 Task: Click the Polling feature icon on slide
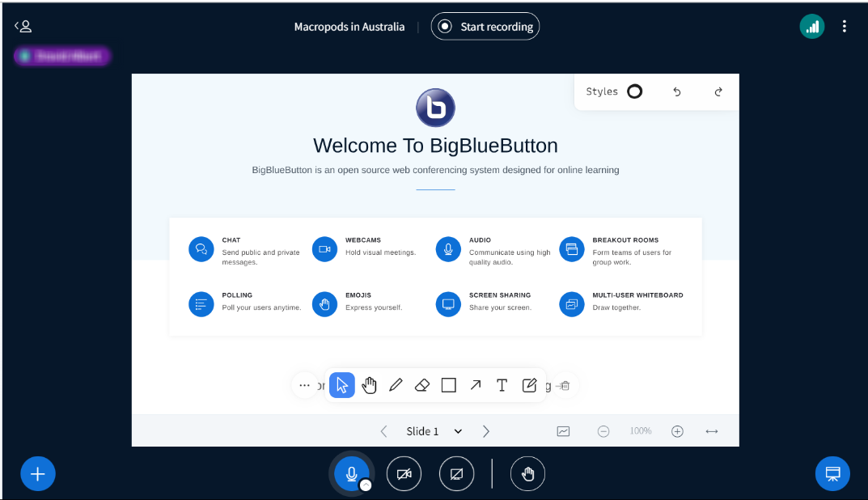point(201,304)
